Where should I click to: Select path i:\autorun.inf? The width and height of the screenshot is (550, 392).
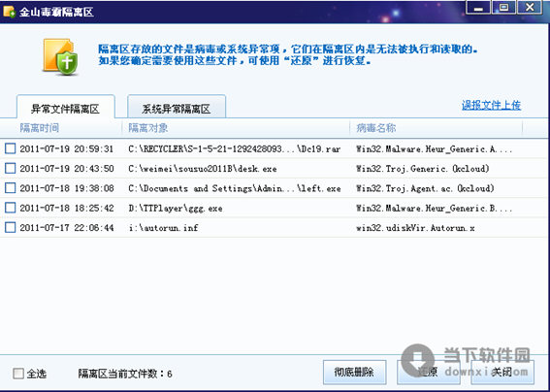(163, 227)
